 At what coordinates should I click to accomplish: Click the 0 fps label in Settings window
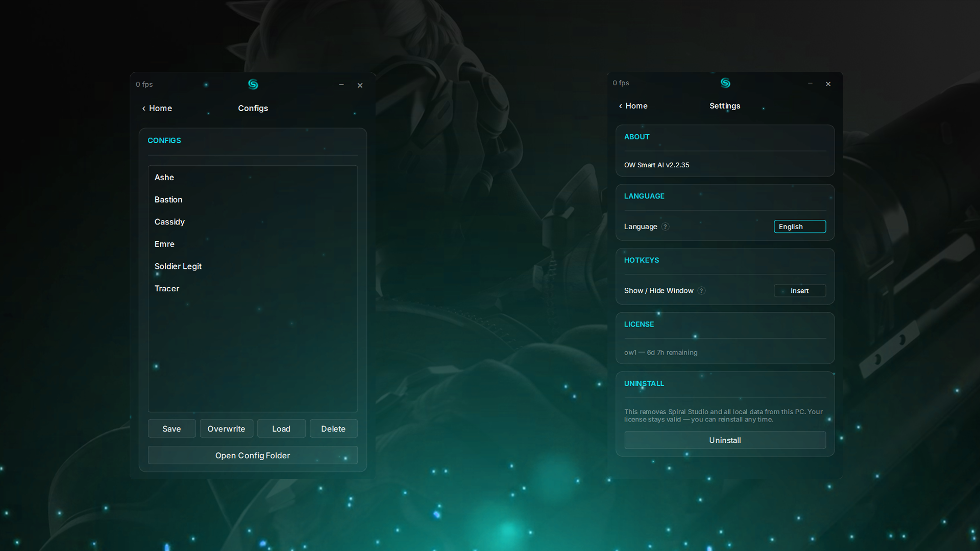pyautogui.click(x=621, y=83)
